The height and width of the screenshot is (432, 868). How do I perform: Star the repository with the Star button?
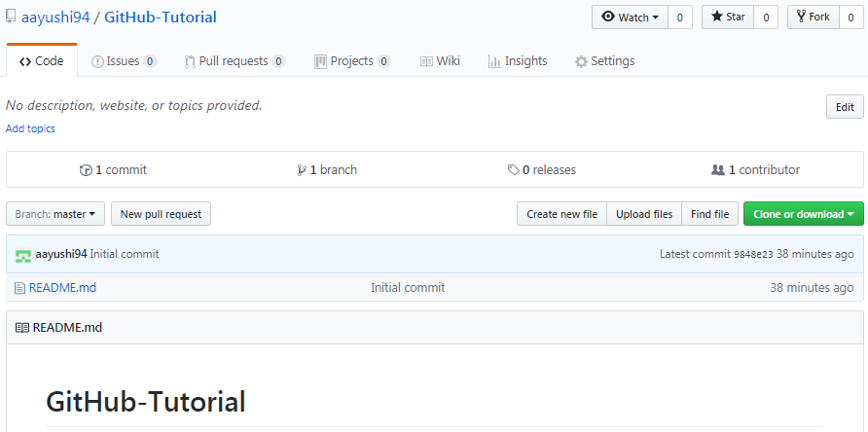pyautogui.click(x=728, y=18)
